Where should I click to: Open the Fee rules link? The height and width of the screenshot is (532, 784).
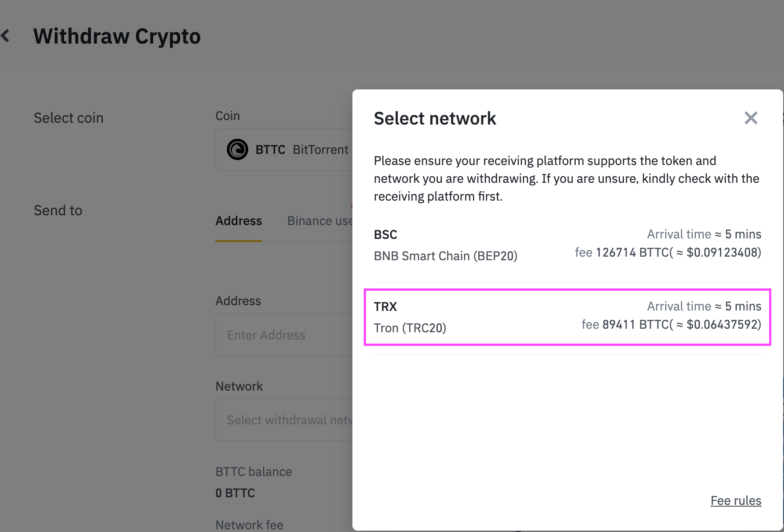tap(736, 501)
